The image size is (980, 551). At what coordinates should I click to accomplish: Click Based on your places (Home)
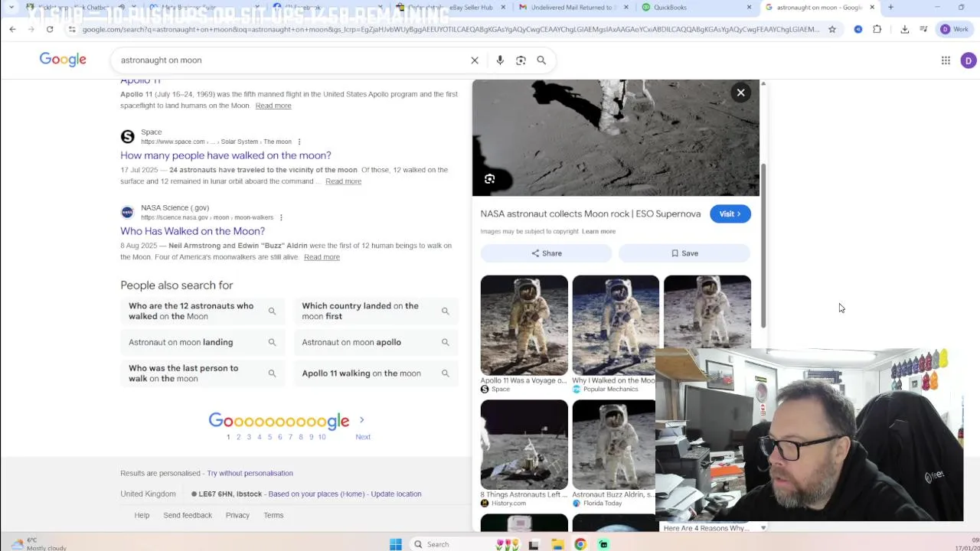316,494
